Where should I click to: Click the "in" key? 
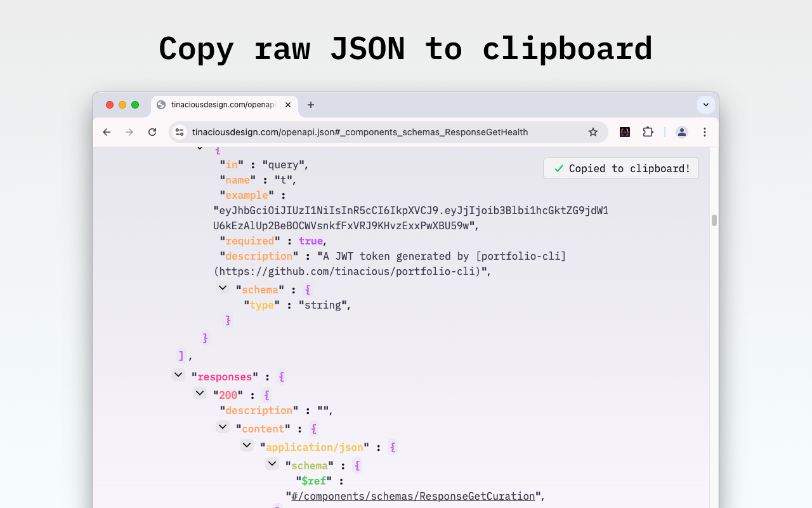[x=232, y=164]
